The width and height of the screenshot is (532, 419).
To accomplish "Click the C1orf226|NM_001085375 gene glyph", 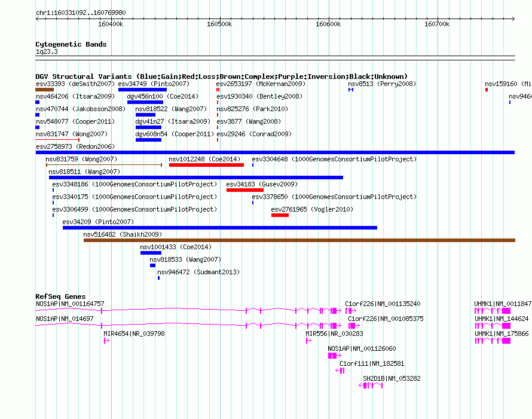I will click(354, 326).
